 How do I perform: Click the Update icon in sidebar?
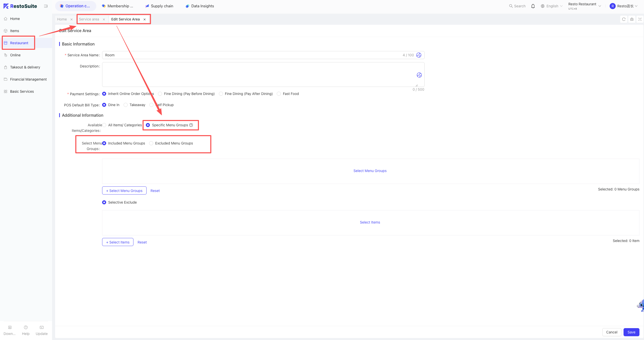[42, 330]
